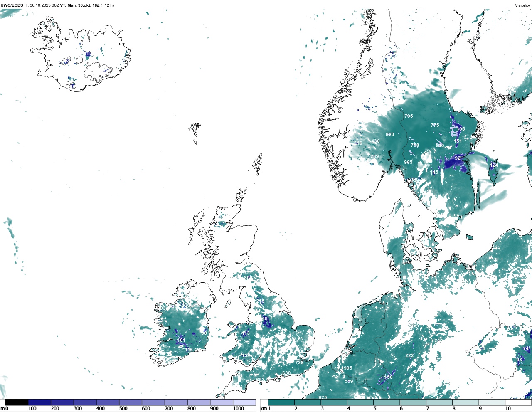The image size is (532, 412).
Task: Click the '156' value over Germany
Action: pos(388,377)
